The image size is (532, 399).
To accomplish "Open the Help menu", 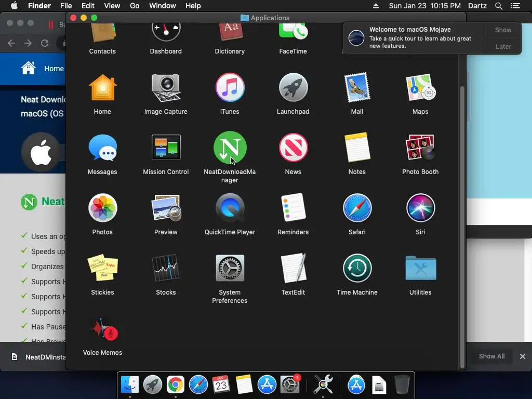I will pyautogui.click(x=193, y=6).
